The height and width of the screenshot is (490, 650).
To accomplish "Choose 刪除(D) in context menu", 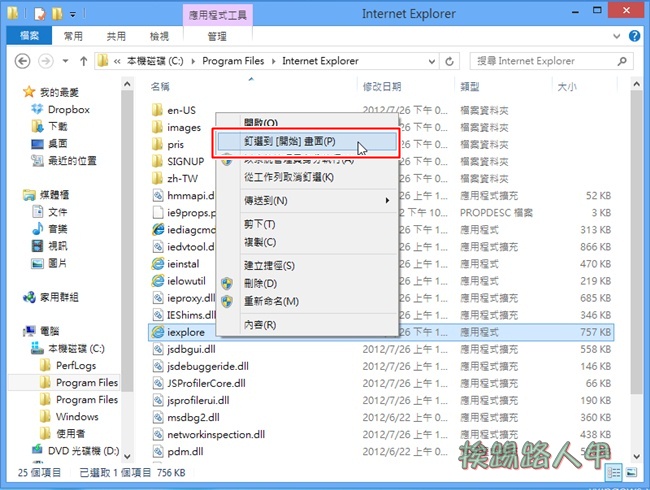I will [307, 284].
